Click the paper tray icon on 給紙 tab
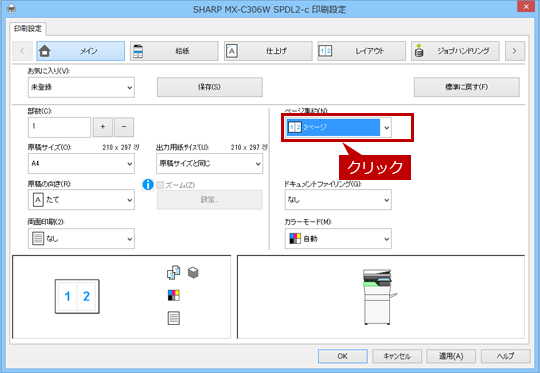Viewport: 540px width, 373px height. coord(138,51)
